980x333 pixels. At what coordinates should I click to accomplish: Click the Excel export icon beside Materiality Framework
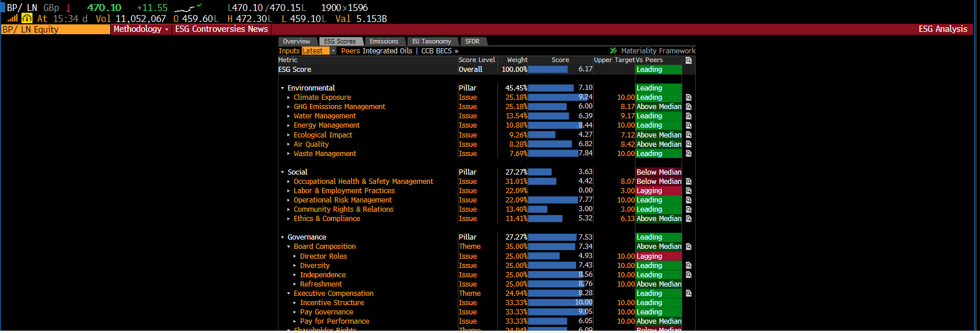click(x=613, y=51)
